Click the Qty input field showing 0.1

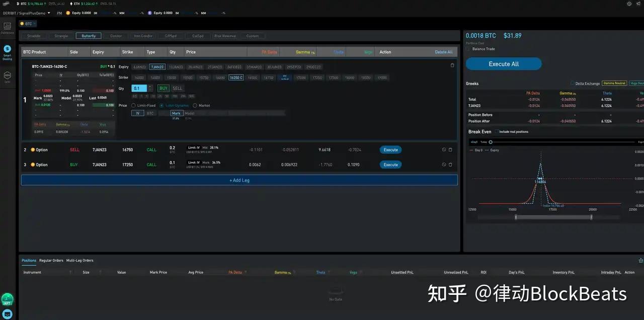tap(139, 88)
